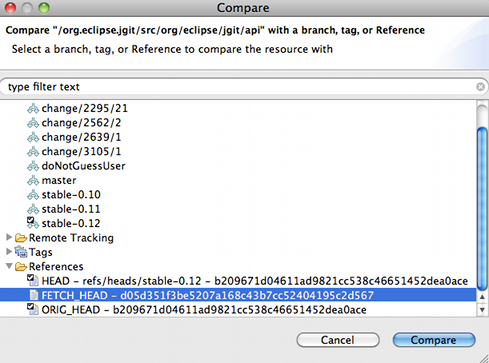The image size is (489, 363).
Task: Select the change/3105/1 branch
Action: (81, 152)
